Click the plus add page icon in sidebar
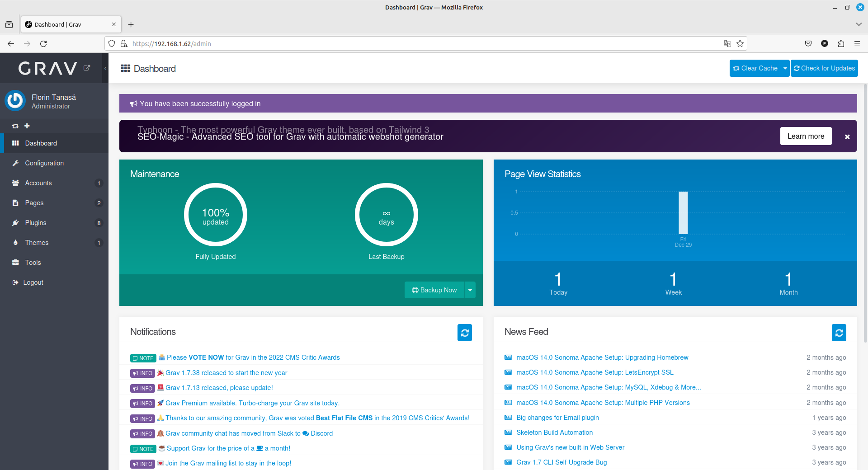Viewport: 868px width, 470px height. (27, 126)
